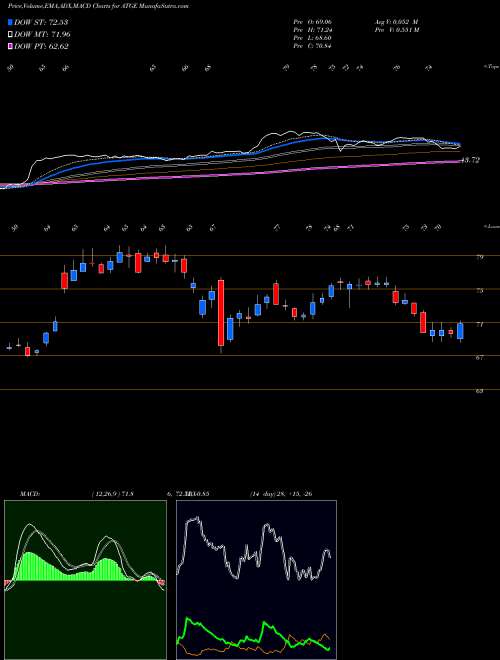This screenshot has width=500, height=660.
Task: Click the 71 price axis label
Action: (480, 324)
